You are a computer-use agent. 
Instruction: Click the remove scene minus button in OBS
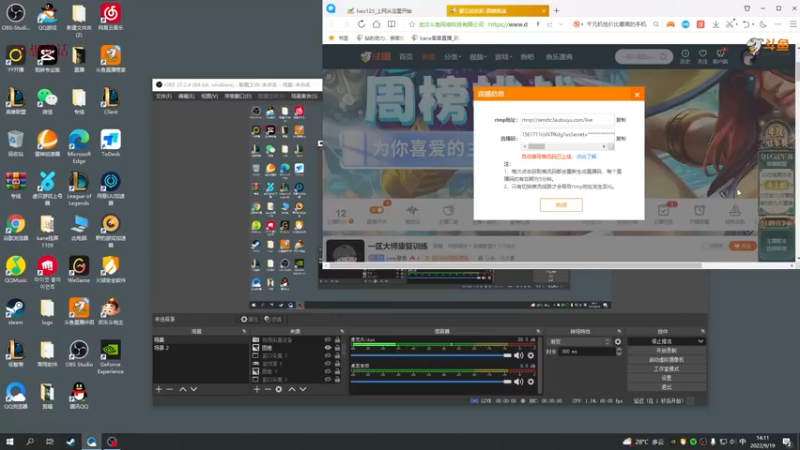170,389
